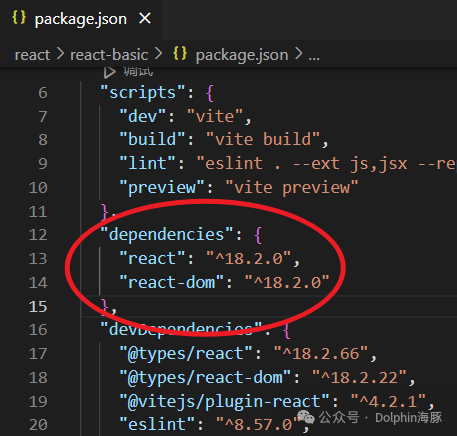Click the "^18.2.0" value on line 14
The width and height of the screenshot is (457, 436).
[x=287, y=282]
